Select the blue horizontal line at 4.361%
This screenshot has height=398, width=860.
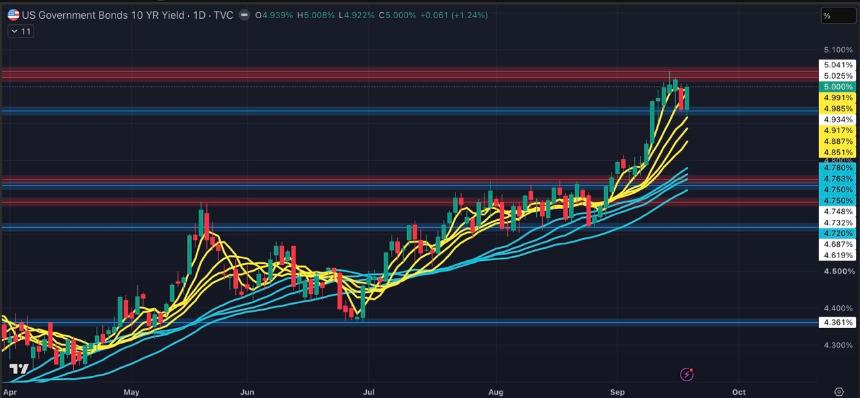click(x=409, y=322)
